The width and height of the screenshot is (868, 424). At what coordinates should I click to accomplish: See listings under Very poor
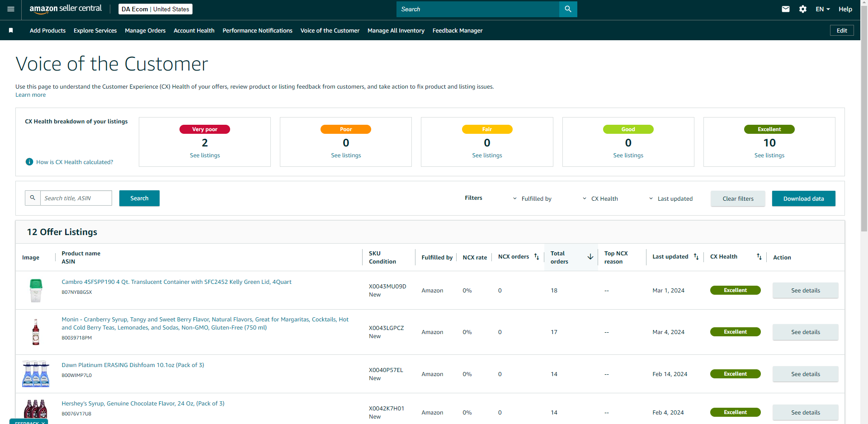click(x=205, y=155)
